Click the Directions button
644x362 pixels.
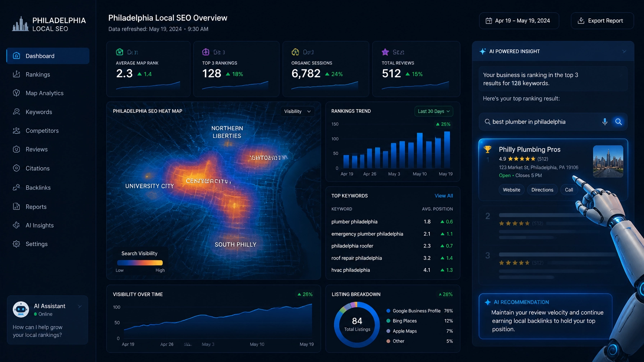[x=542, y=190]
